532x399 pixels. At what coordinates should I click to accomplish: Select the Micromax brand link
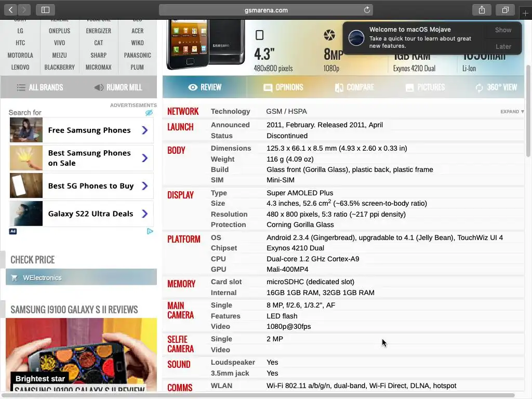click(98, 68)
